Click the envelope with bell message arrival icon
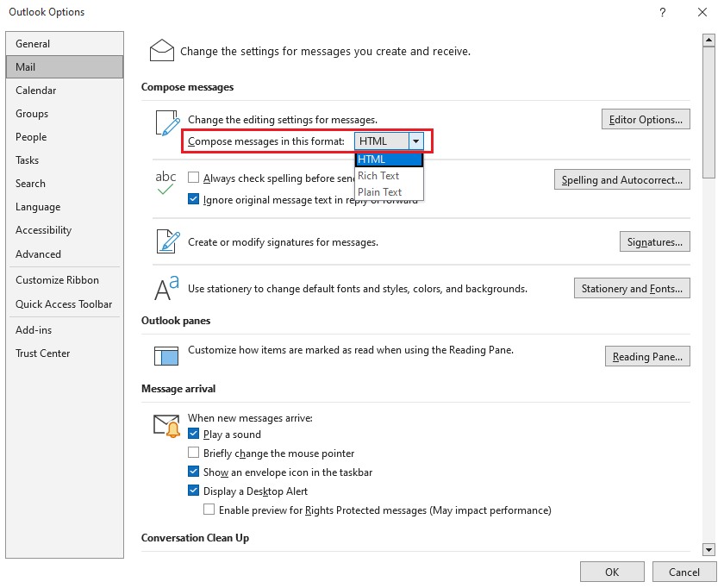Screen dimensions: 724x588 tap(165, 426)
